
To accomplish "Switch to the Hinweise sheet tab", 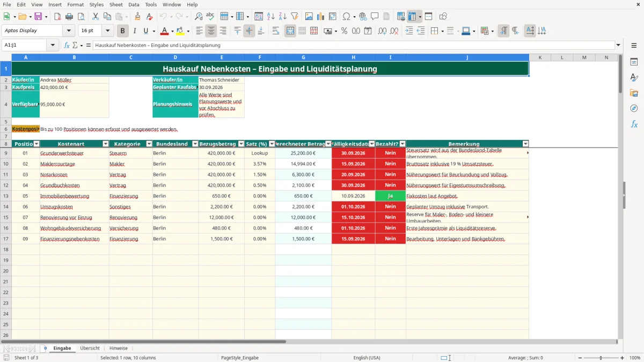I will tap(119, 348).
